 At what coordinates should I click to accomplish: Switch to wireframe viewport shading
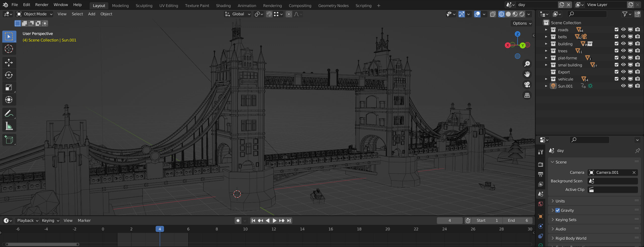pos(501,14)
